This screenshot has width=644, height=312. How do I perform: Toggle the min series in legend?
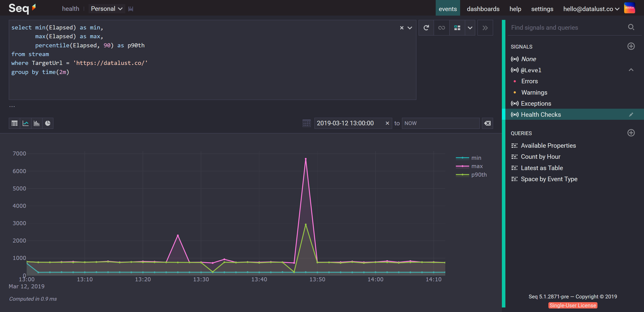[468, 158]
